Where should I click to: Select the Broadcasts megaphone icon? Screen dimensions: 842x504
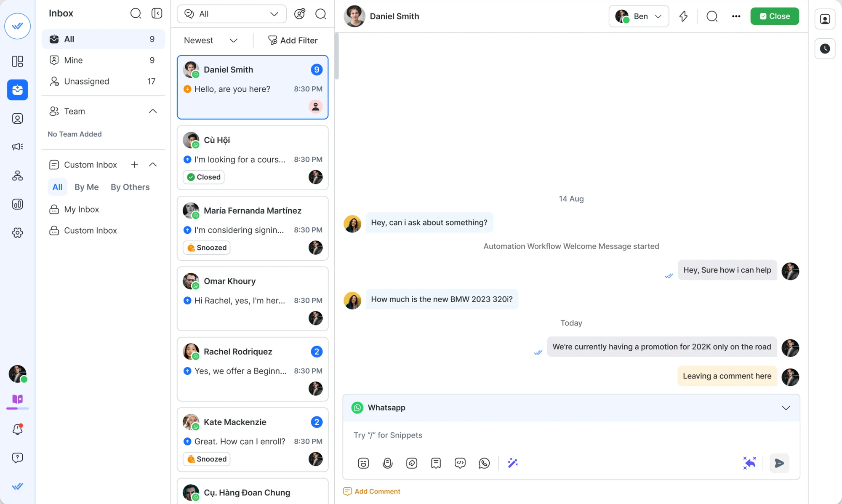point(17,147)
